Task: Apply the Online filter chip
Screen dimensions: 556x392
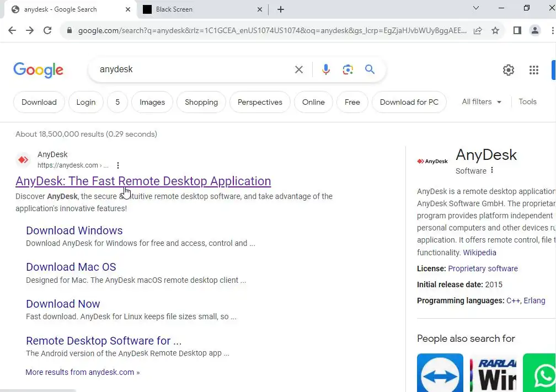Action: coord(313,102)
